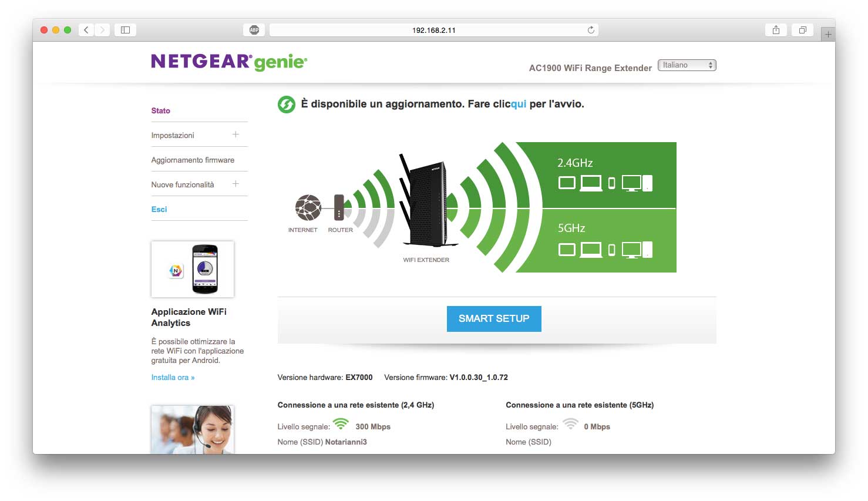Click the 2.4GHz signal strength icon

point(341,423)
